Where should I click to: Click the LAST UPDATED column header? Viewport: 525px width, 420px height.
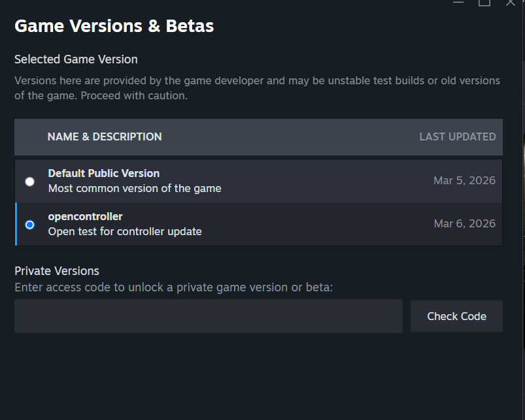point(457,137)
